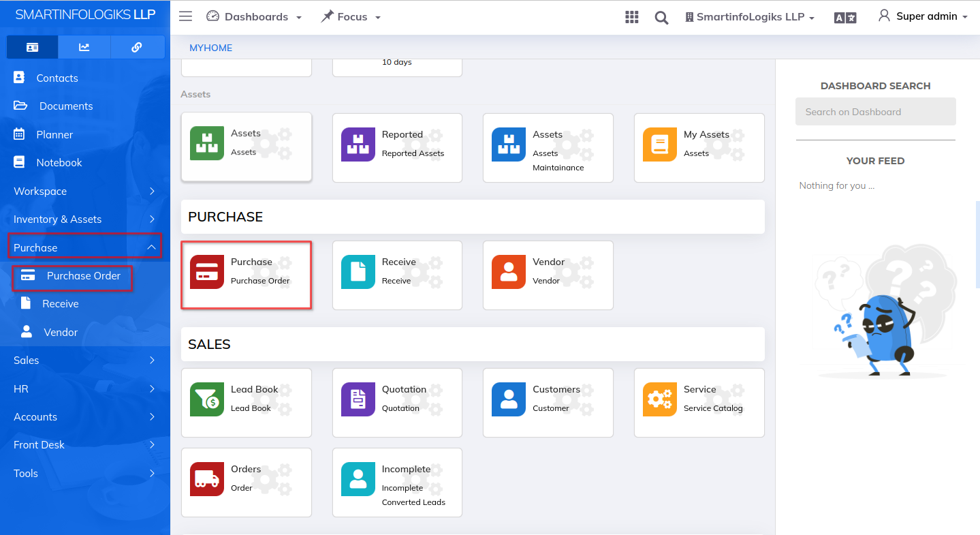980x535 pixels.
Task: Open the My Assets tile title
Action: [706, 134]
